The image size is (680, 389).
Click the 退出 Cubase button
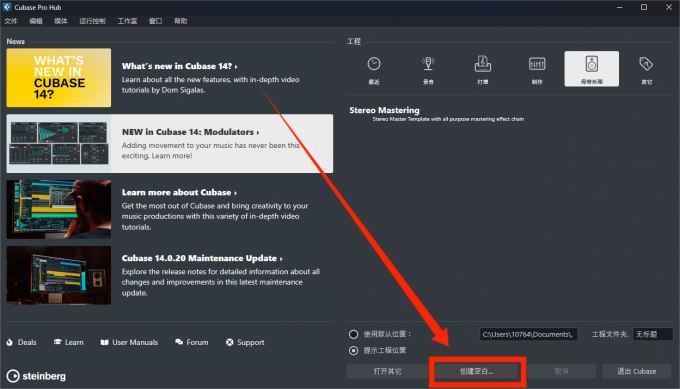636,371
